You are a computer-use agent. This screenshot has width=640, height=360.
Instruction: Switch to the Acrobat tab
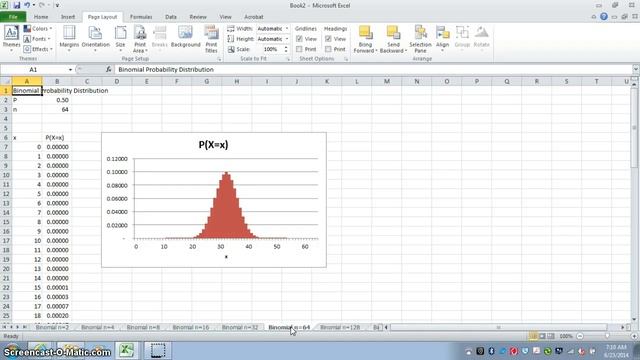tap(253, 17)
